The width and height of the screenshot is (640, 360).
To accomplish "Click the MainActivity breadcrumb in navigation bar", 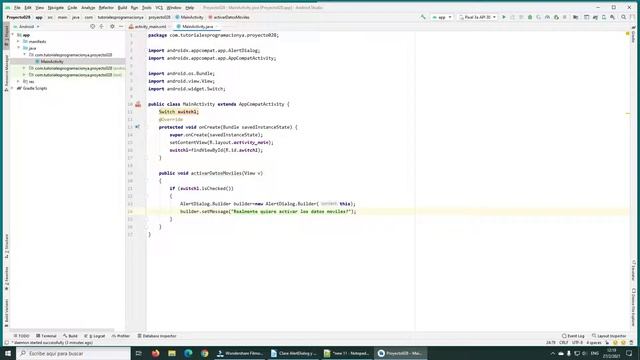I will pyautogui.click(x=189, y=17).
